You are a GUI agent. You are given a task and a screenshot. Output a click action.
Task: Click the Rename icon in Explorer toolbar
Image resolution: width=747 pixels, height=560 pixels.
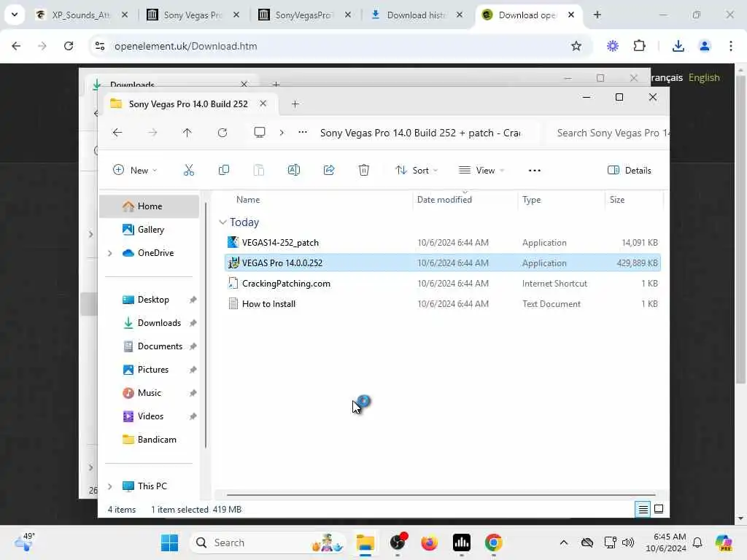[294, 170]
